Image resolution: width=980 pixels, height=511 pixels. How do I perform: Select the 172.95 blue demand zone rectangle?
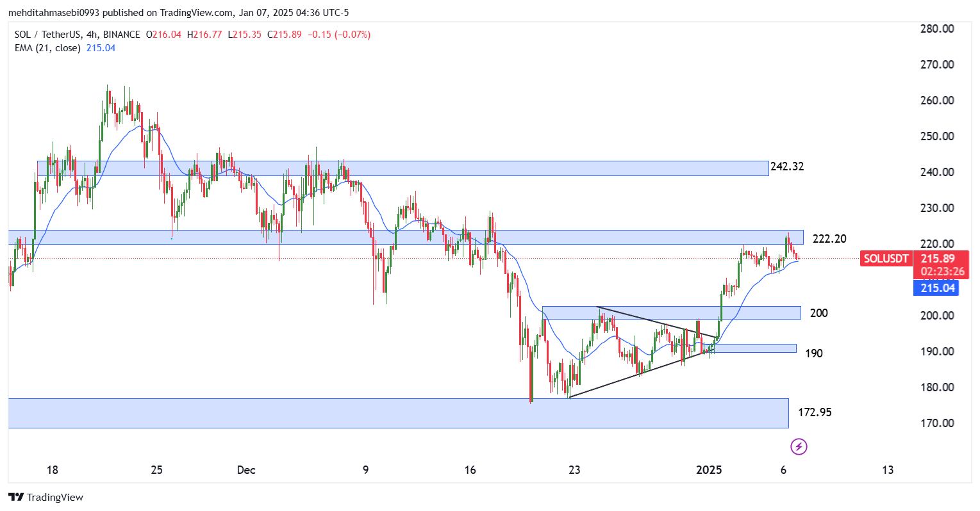398,413
